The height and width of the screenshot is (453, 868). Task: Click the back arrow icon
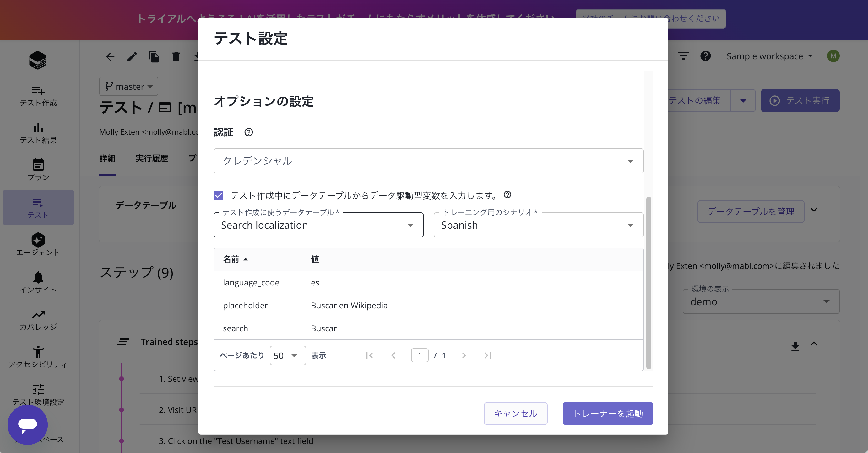point(110,57)
